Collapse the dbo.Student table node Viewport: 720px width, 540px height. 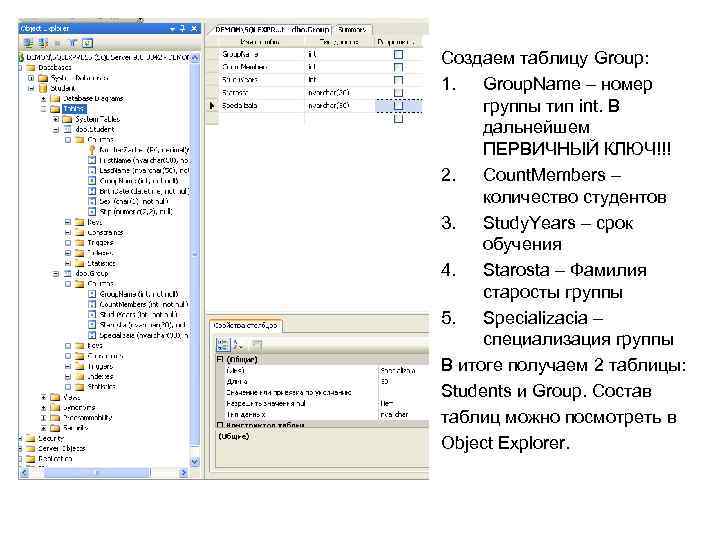pos(56,129)
